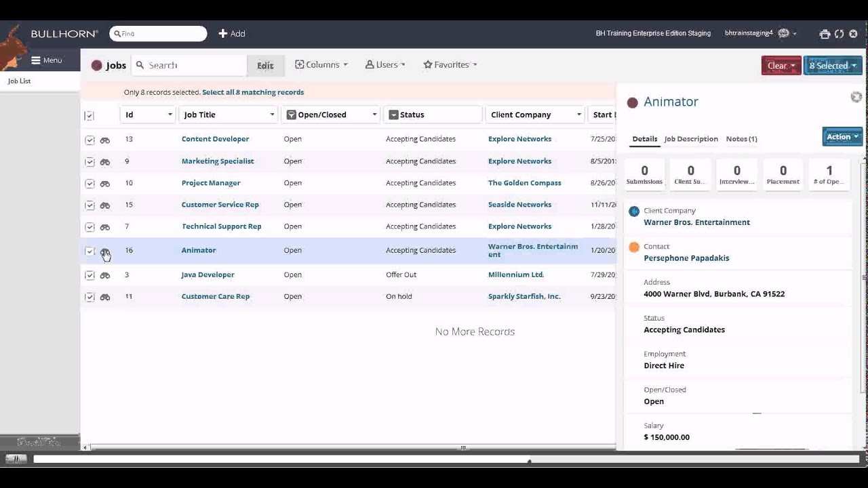Click the Jobs maroon circle icon
Image resolution: width=868 pixels, height=488 pixels.
click(97, 66)
